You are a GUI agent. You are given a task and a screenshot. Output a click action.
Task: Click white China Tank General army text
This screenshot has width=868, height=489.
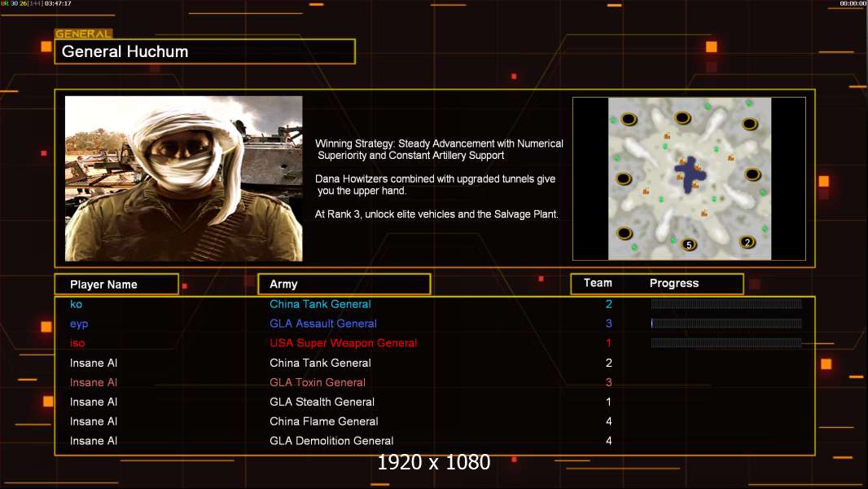tap(320, 363)
